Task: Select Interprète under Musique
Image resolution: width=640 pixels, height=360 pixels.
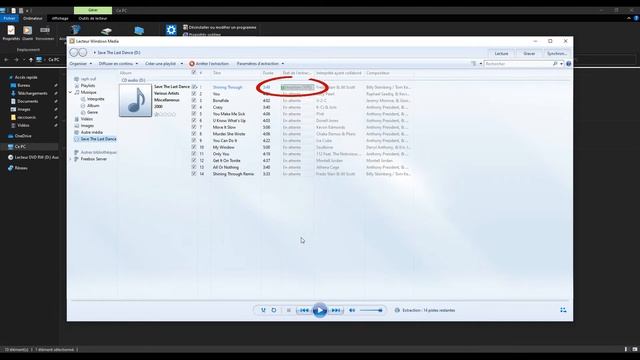Action: point(96,99)
